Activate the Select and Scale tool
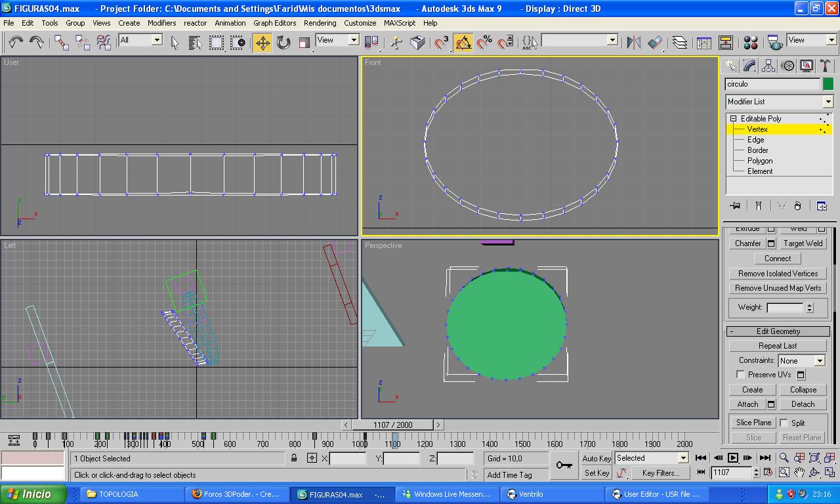The image size is (840, 504). point(304,43)
